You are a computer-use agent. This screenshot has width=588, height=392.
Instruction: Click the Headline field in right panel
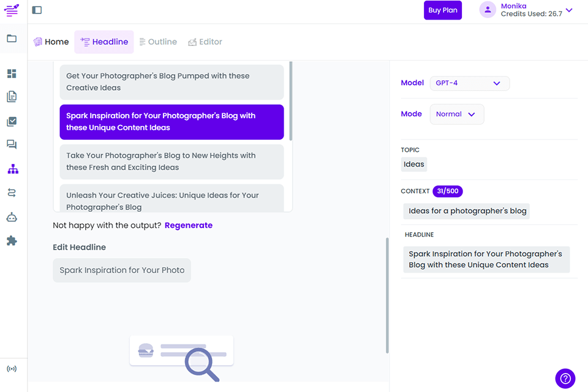click(x=486, y=259)
